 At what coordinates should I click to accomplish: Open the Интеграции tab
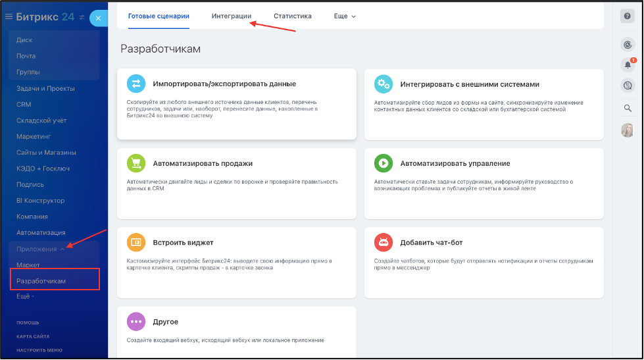[x=232, y=16]
